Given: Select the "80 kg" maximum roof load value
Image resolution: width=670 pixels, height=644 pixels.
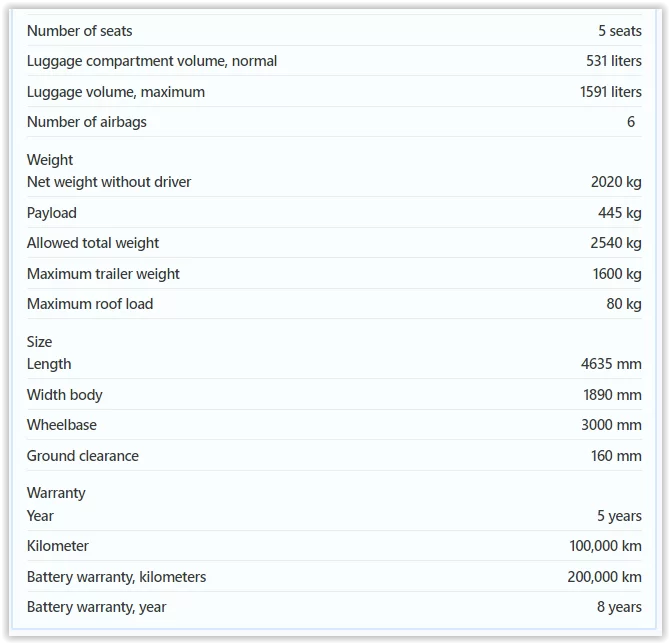Looking at the screenshot, I should (624, 304).
